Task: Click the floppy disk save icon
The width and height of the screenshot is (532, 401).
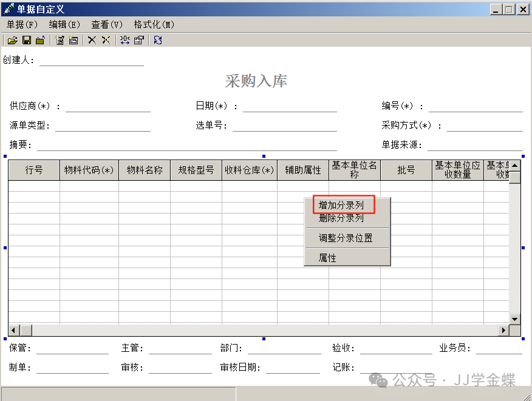Action: (26, 40)
